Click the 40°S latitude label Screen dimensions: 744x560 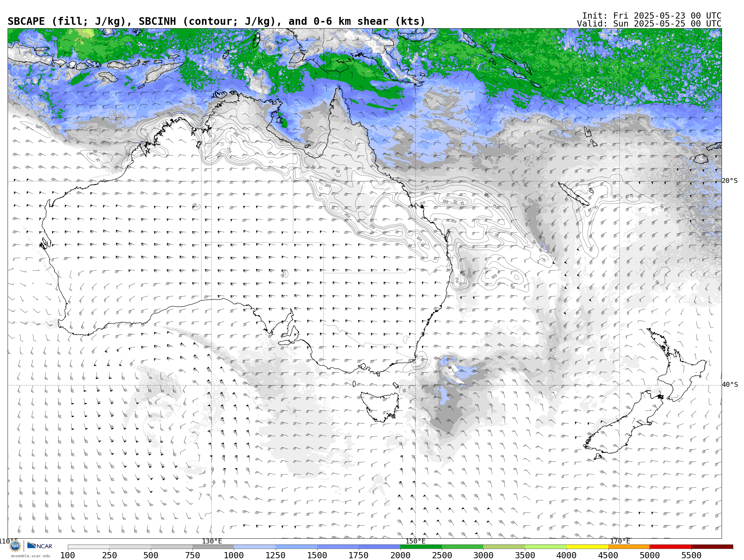pos(730,385)
